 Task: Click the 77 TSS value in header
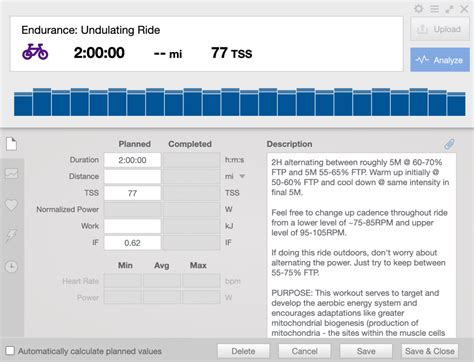[x=231, y=53]
